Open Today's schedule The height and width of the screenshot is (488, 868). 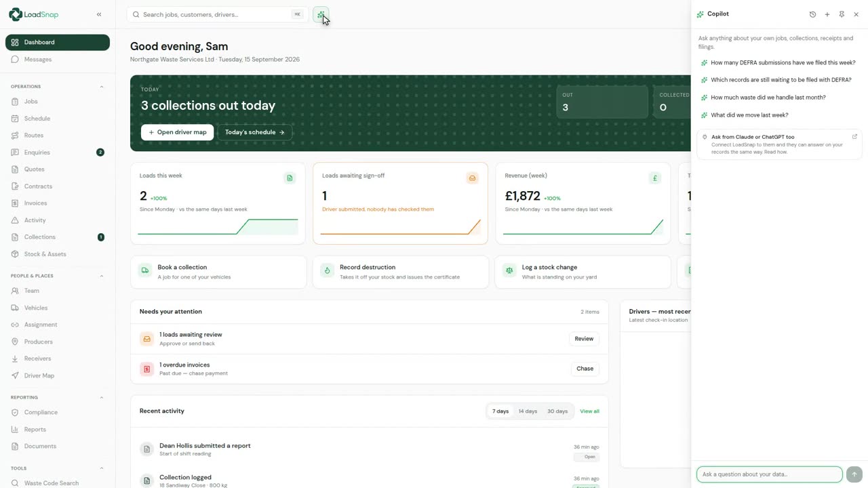(255, 132)
